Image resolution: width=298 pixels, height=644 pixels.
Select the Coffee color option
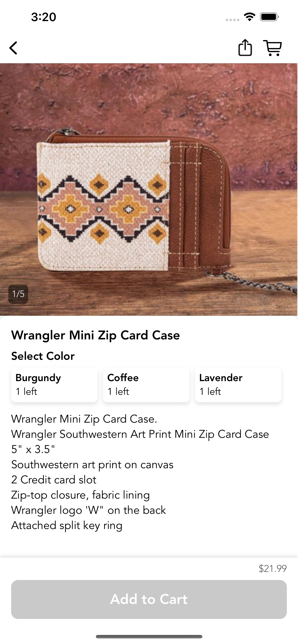(146, 385)
